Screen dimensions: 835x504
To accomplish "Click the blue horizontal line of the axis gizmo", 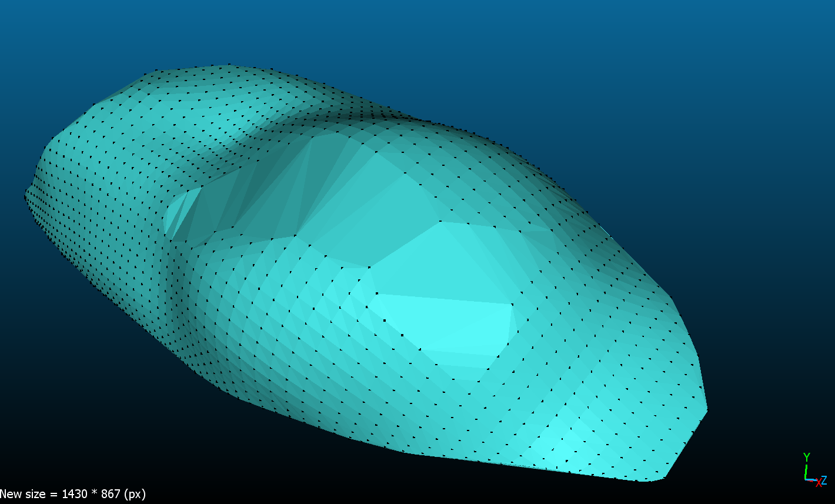I will point(811,480).
